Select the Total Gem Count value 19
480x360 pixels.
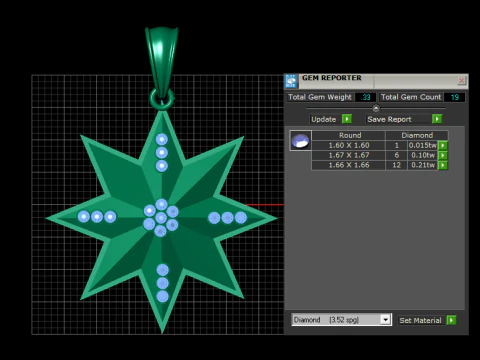coord(455,97)
